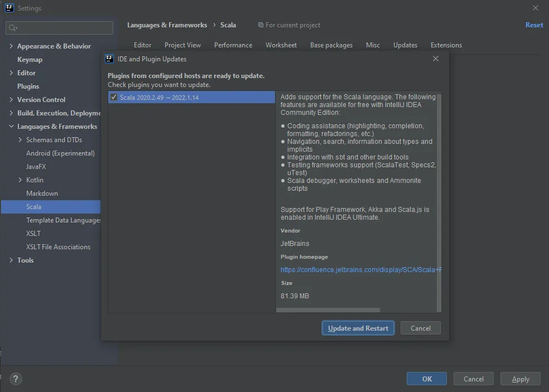The image size is (549, 392).
Task: Click the IntelliJ logo in Settings title bar
Action: click(9, 8)
